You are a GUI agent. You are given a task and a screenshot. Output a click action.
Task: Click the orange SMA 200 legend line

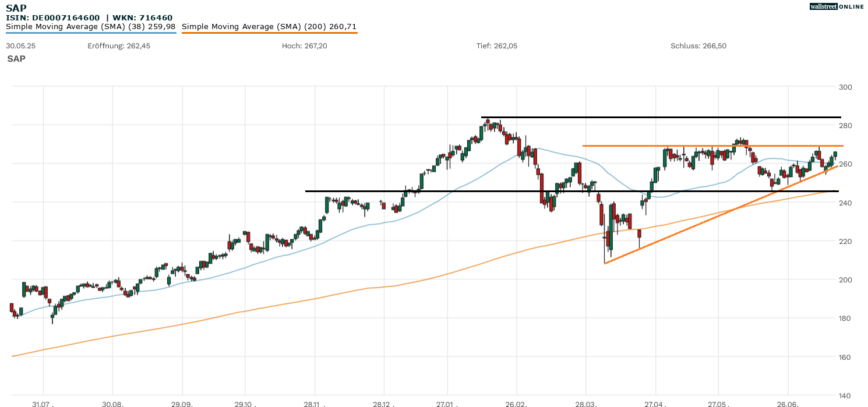[x=269, y=33]
